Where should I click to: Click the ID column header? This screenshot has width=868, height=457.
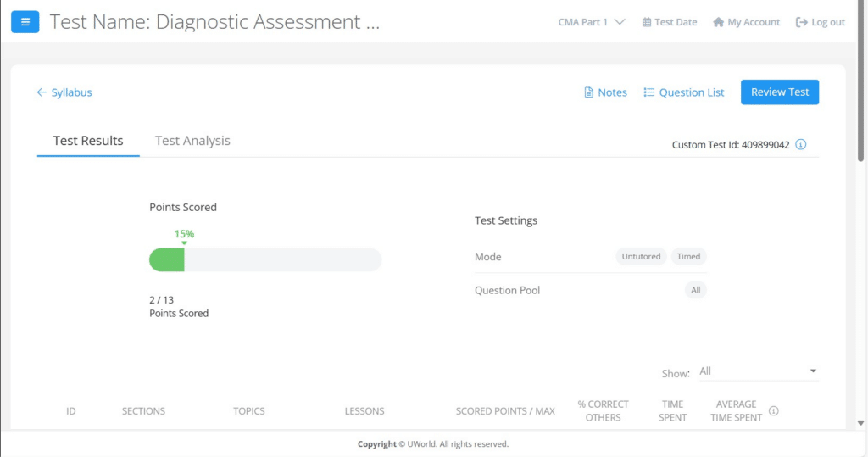(x=71, y=411)
